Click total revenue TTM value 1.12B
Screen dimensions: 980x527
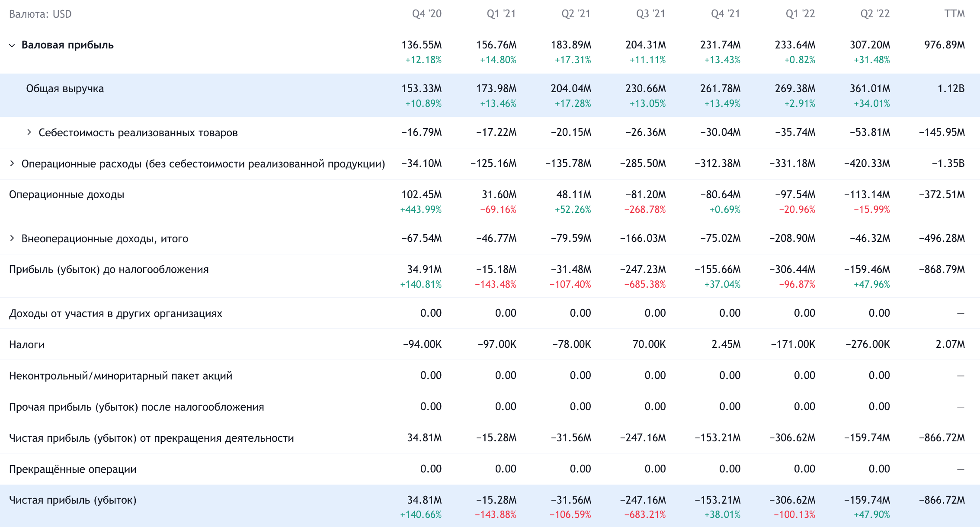pos(951,89)
